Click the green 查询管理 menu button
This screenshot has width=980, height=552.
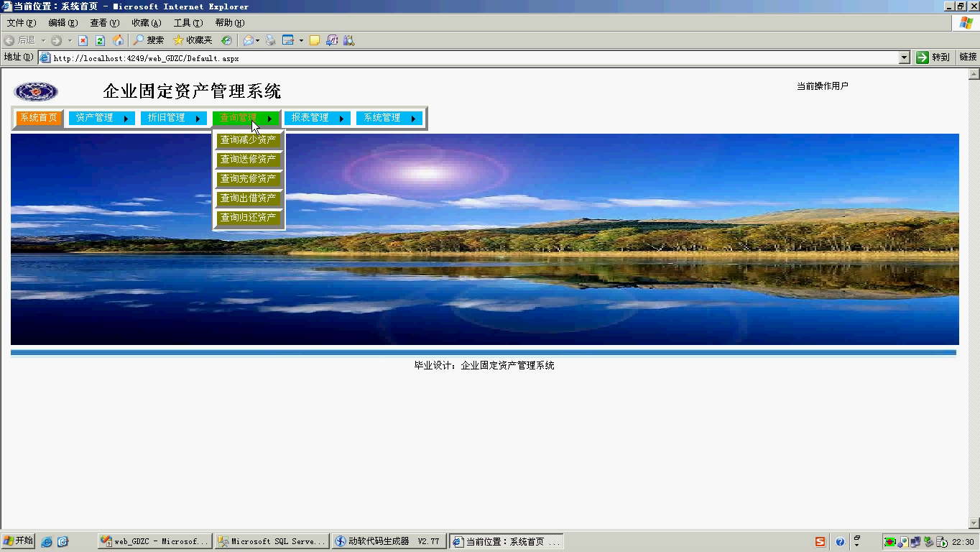(245, 118)
